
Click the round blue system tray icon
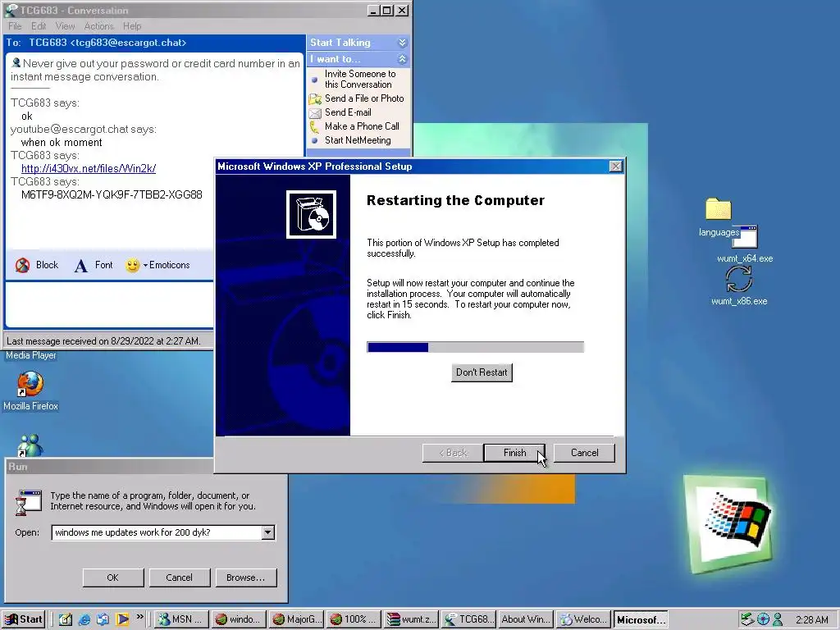click(x=764, y=620)
